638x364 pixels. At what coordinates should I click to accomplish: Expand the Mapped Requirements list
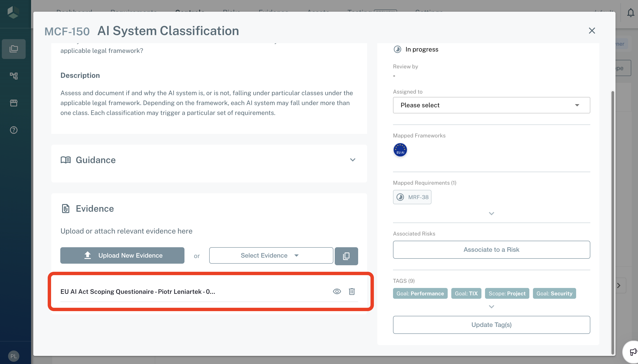491,213
